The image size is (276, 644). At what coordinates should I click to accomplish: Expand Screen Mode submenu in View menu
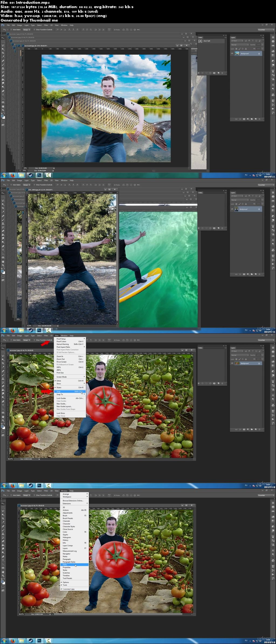tap(70, 377)
